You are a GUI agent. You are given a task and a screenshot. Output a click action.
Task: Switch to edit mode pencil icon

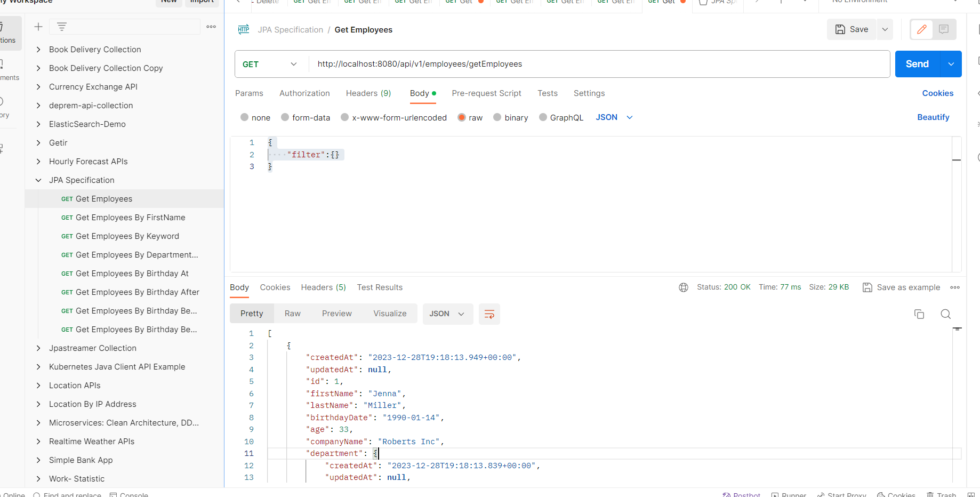coord(922,29)
